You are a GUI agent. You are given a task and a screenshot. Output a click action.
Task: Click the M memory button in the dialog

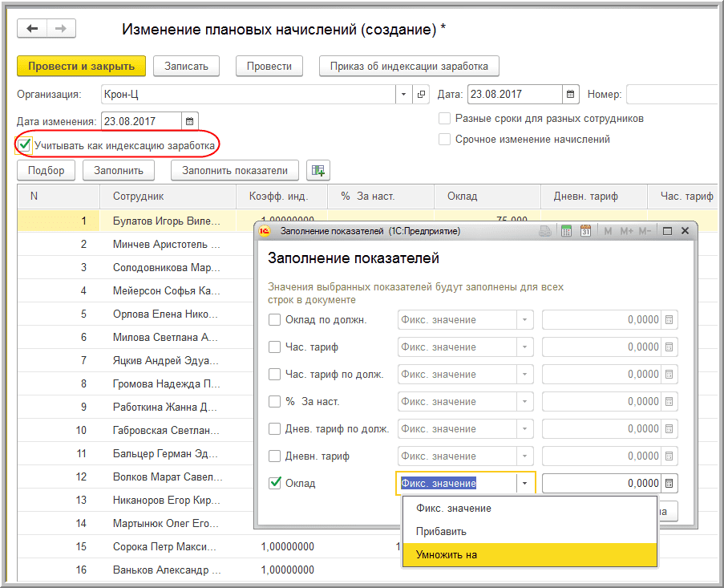[608, 231]
